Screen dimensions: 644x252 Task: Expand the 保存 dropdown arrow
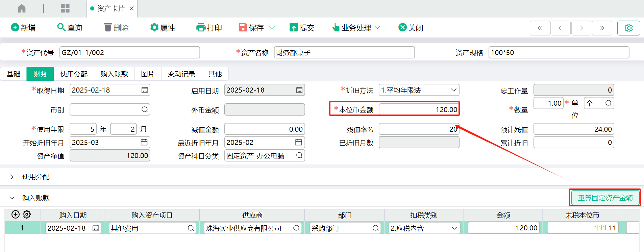(272, 28)
